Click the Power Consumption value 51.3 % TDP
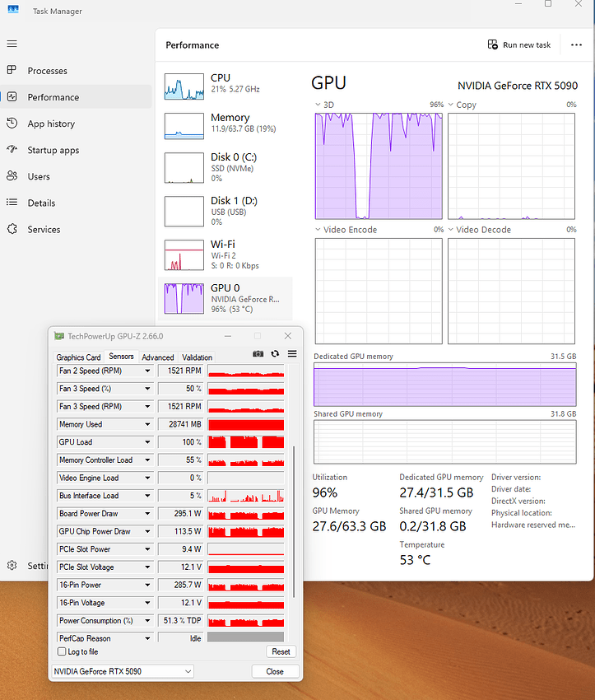 click(x=182, y=621)
